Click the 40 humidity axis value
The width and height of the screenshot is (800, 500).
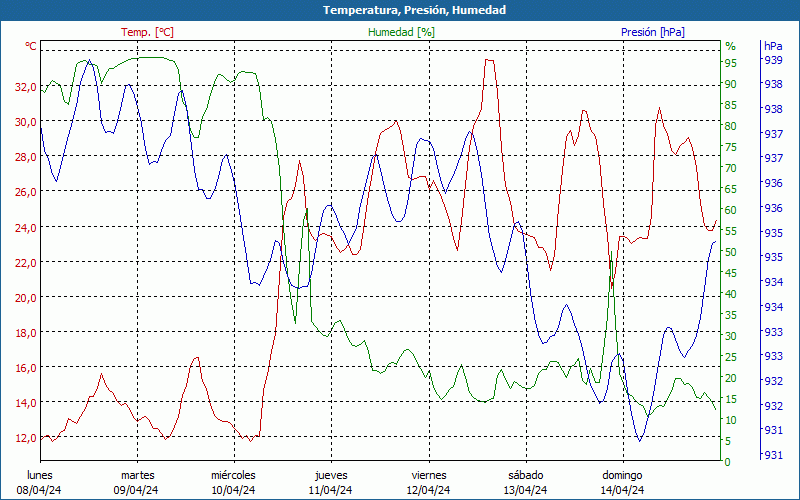pyautogui.click(x=731, y=294)
